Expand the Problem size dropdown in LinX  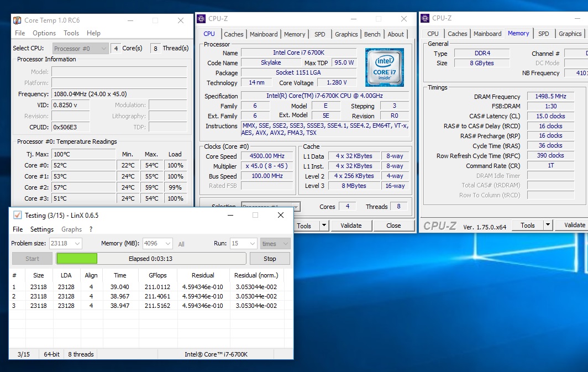77,243
